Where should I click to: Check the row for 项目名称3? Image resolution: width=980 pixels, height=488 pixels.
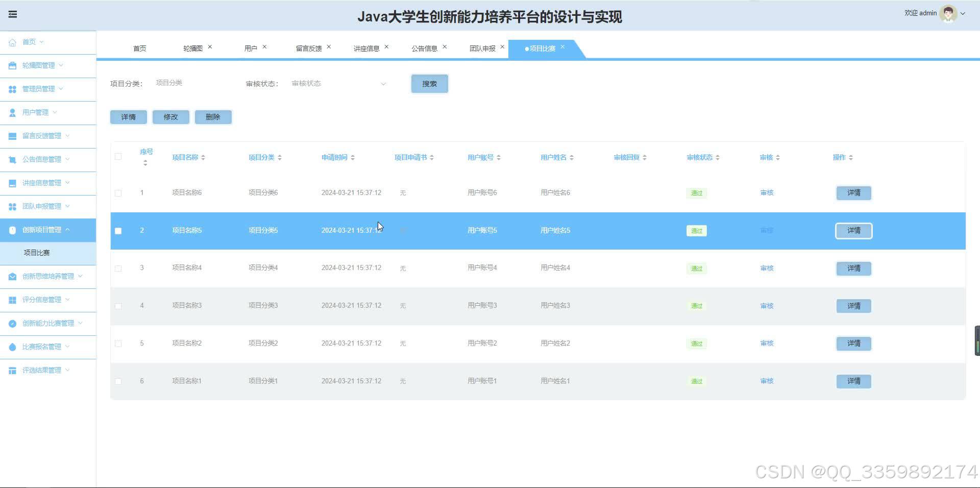click(x=118, y=306)
